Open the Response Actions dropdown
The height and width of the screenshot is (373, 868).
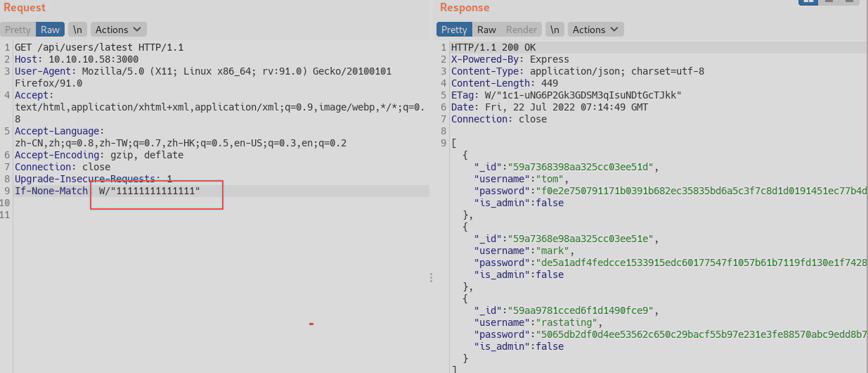[595, 30]
